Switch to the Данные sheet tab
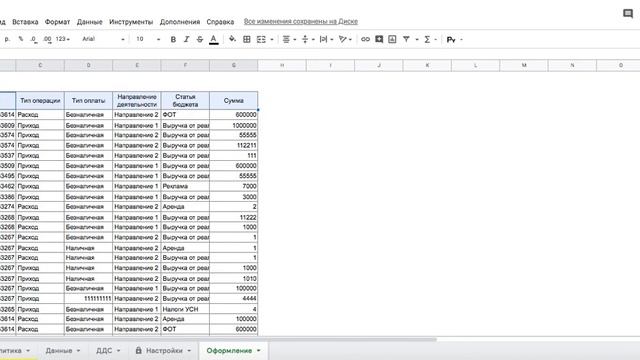The height and width of the screenshot is (360, 640). click(59, 351)
